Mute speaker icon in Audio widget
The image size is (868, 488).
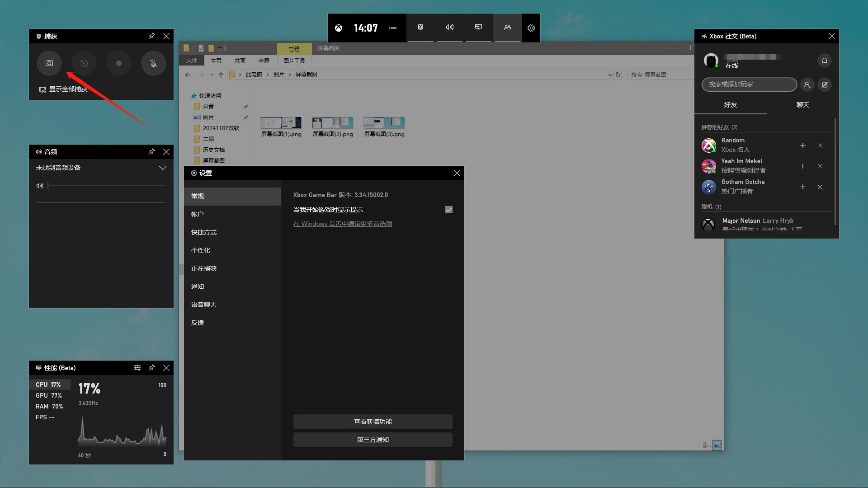(40, 186)
